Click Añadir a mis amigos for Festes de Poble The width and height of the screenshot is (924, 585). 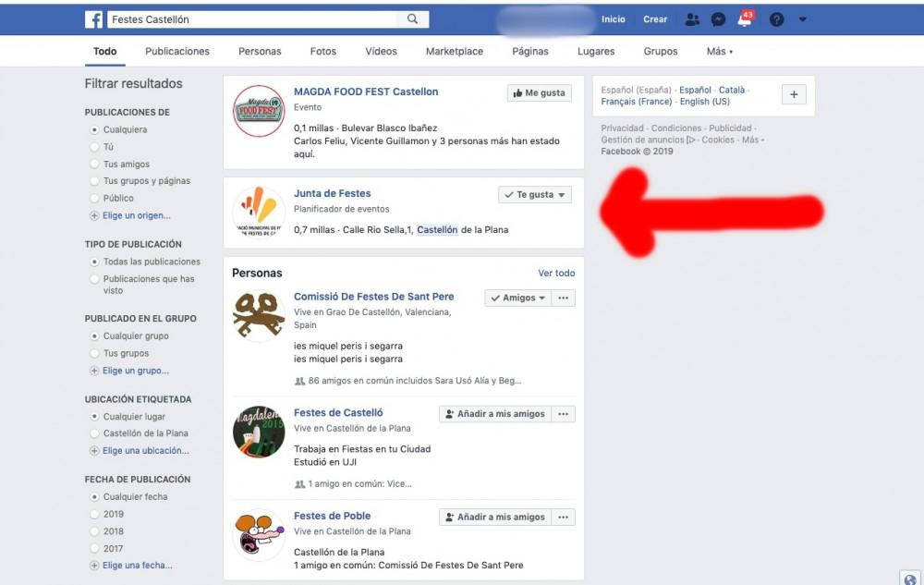pyautogui.click(x=494, y=518)
